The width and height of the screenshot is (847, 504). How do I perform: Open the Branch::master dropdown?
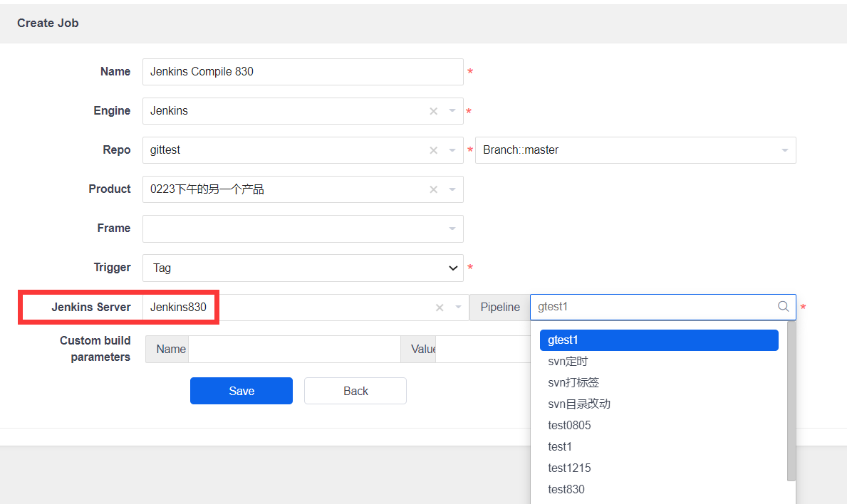point(635,150)
